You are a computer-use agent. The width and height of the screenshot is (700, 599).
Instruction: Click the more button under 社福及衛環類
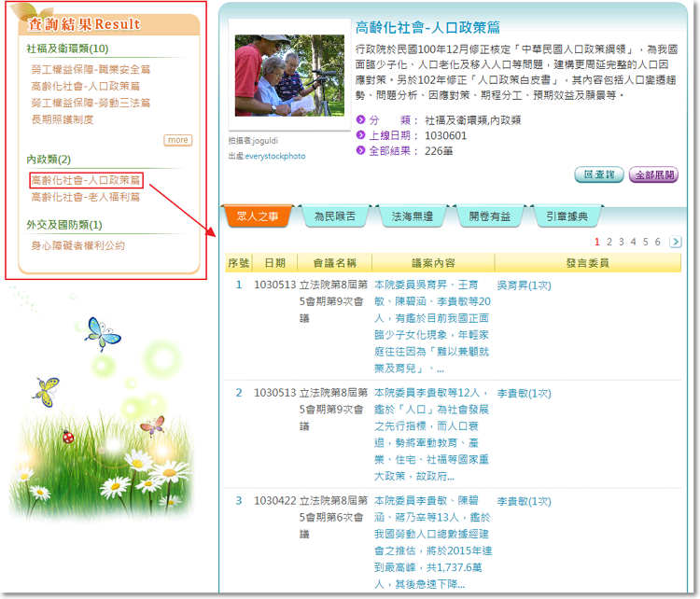pyautogui.click(x=177, y=140)
